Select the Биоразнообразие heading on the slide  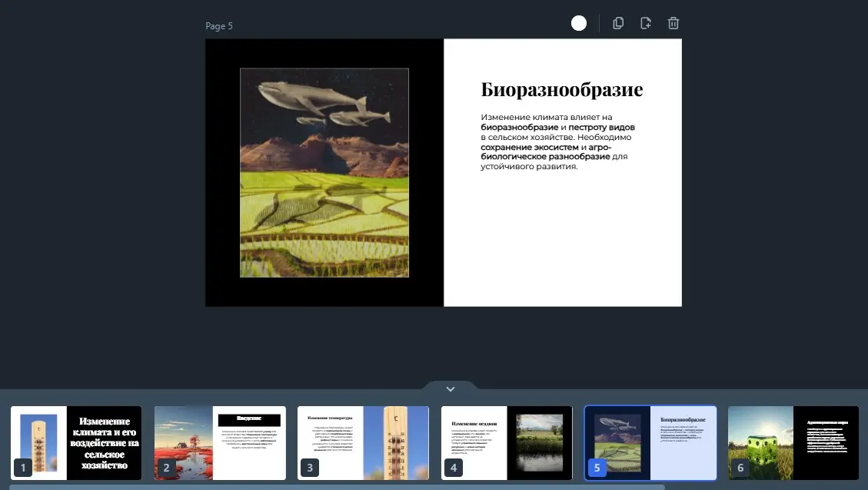562,90
